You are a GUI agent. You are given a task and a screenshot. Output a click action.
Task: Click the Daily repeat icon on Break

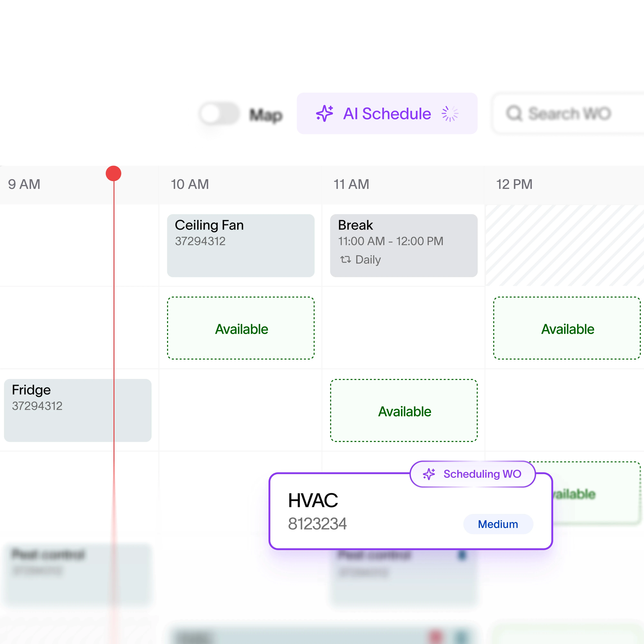345,259
